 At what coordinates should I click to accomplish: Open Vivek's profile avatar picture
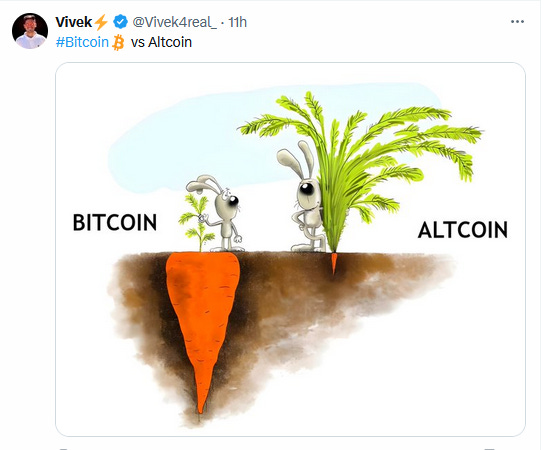point(30,31)
